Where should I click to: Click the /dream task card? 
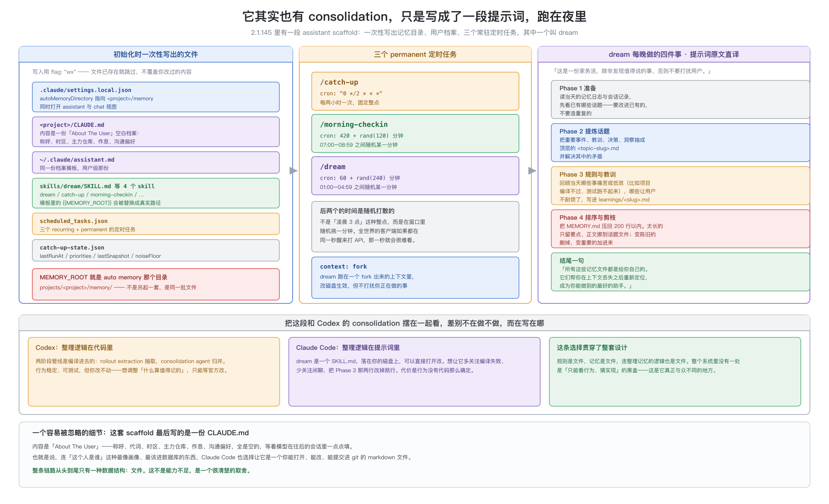[x=415, y=176]
